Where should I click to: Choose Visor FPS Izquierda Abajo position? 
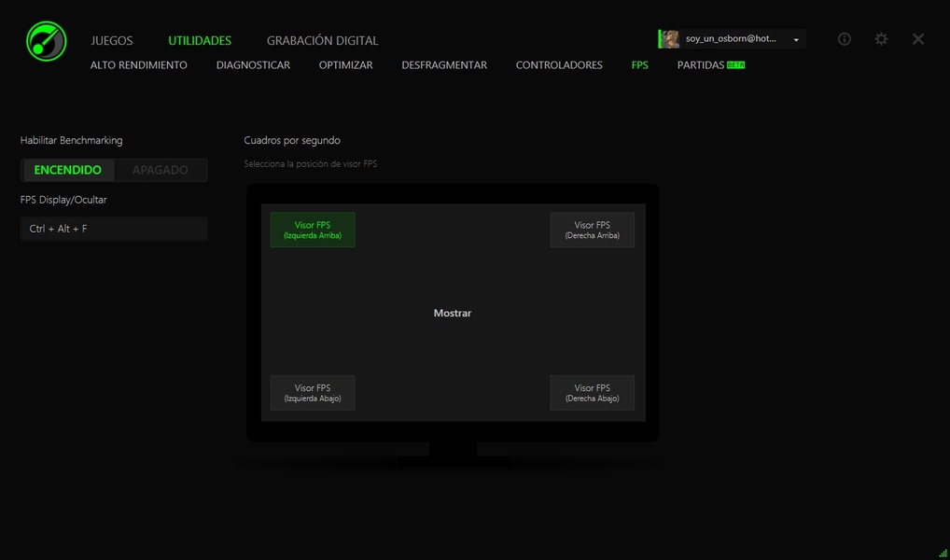[x=313, y=393]
